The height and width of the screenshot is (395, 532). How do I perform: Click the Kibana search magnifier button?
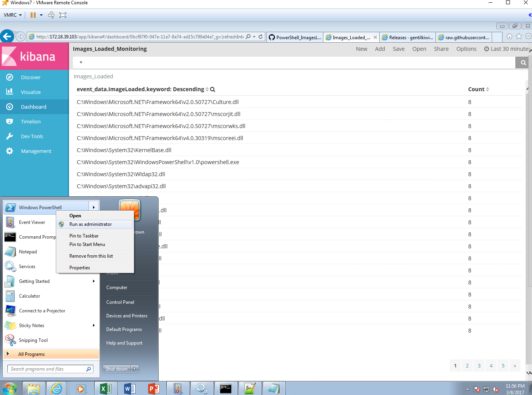(523, 62)
